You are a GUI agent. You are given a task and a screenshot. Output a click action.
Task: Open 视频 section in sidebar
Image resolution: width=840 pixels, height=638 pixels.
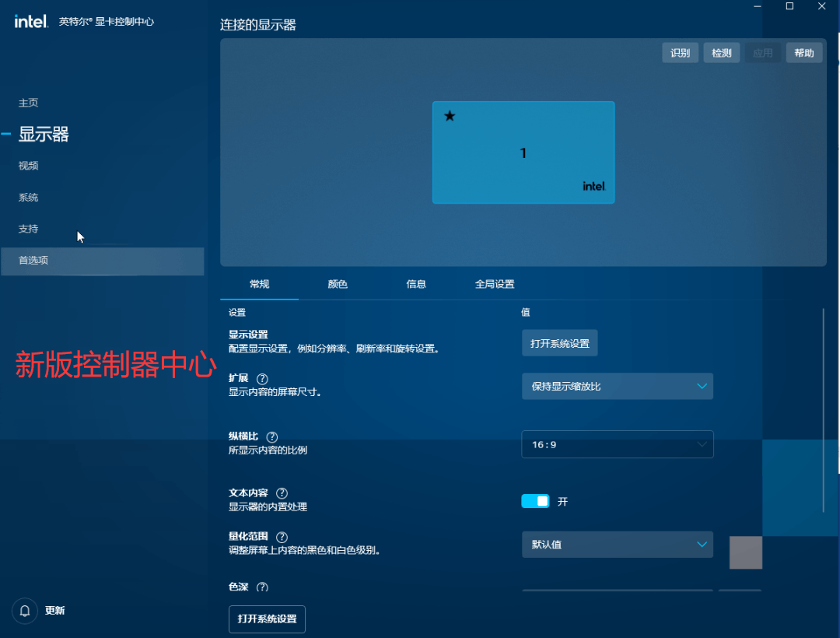(x=29, y=166)
